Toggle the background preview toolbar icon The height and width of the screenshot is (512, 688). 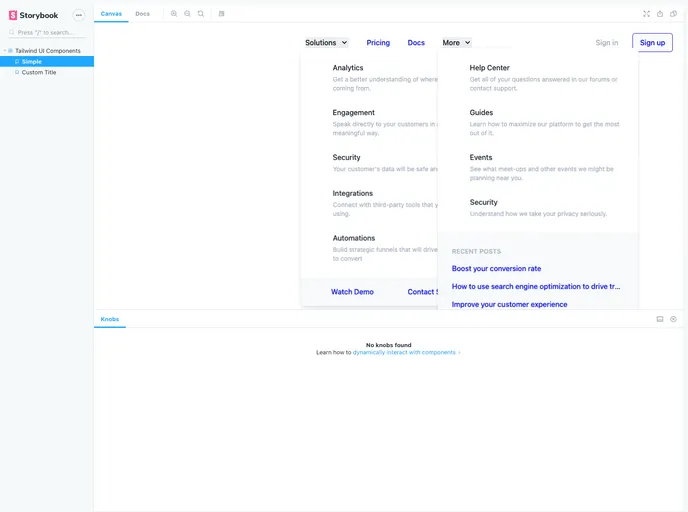pos(221,14)
